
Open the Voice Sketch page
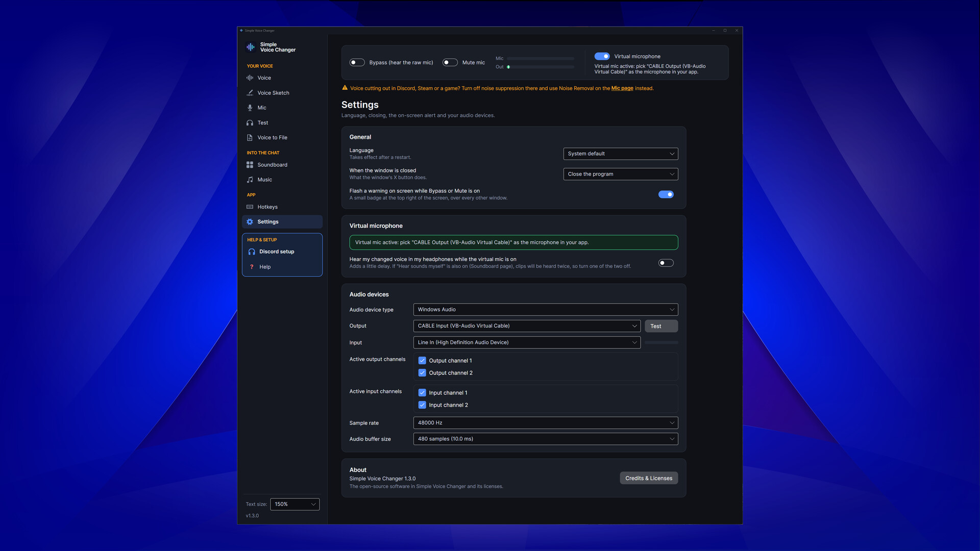click(x=282, y=93)
